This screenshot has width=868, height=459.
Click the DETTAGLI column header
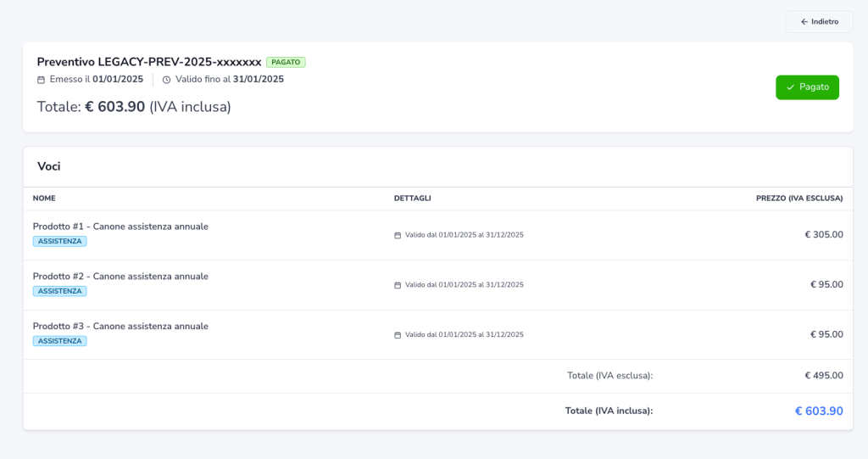(x=412, y=199)
